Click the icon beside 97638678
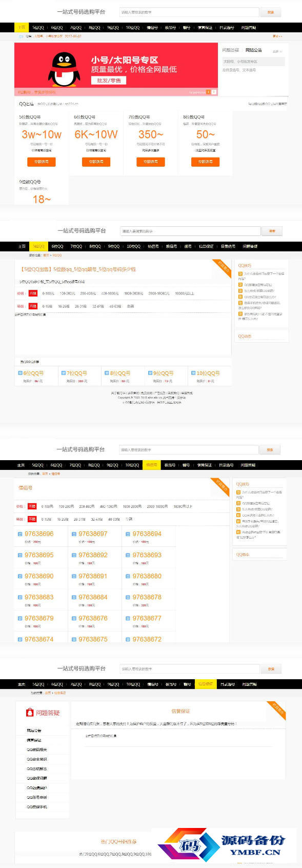 128,597
